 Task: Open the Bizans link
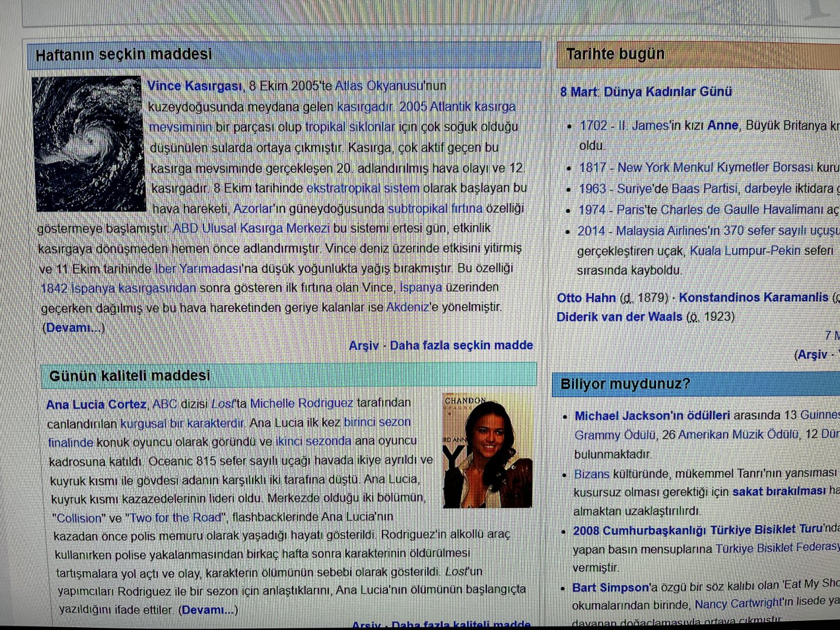[x=591, y=474]
